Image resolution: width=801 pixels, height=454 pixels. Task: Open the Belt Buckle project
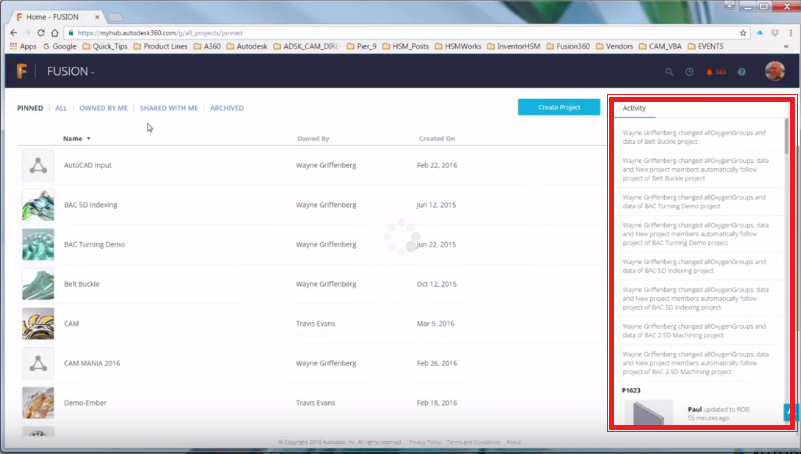pos(82,284)
